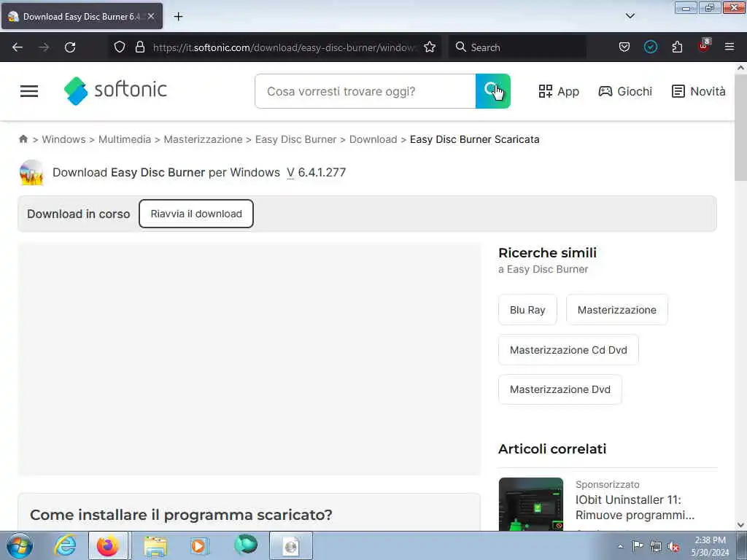Open the Windows breadcrumb link

coord(64,139)
